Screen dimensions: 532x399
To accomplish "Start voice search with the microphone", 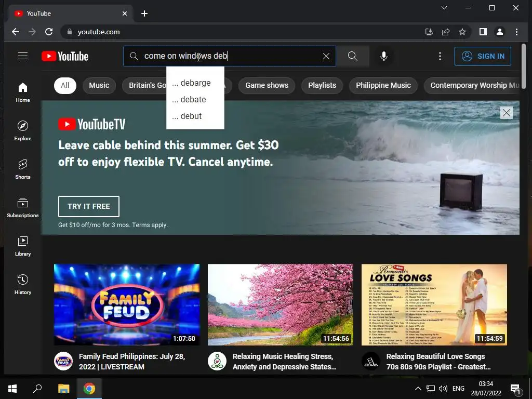I will [384, 56].
